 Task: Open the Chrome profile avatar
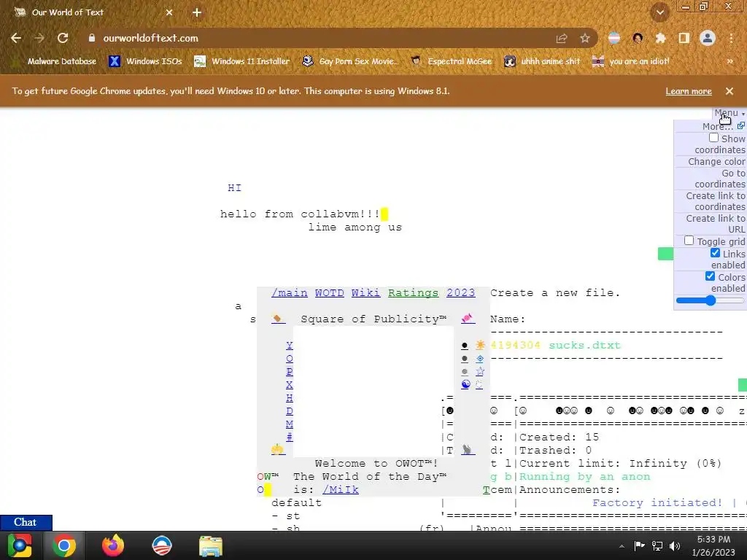click(708, 38)
